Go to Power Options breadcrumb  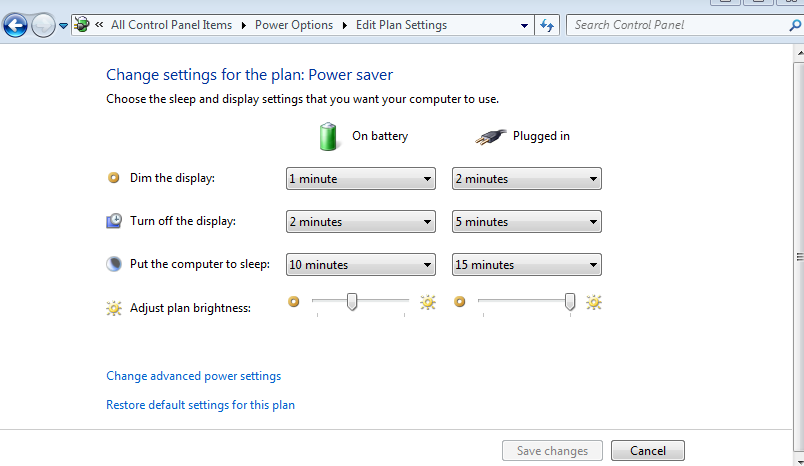pos(294,25)
